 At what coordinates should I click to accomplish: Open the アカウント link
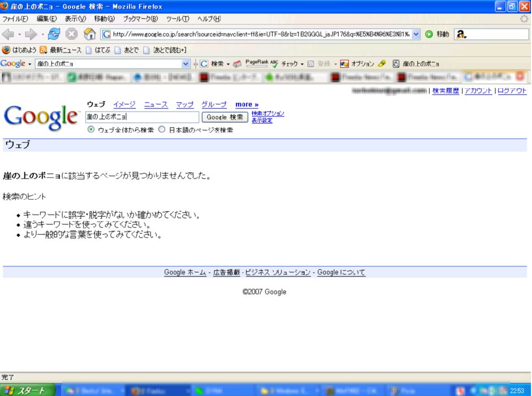point(478,91)
